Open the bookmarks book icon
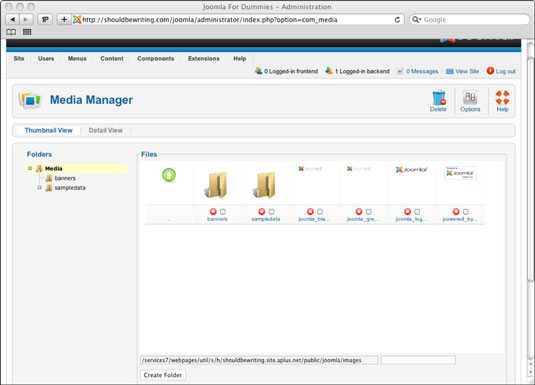Screen dimensions: 535x385 point(11,32)
